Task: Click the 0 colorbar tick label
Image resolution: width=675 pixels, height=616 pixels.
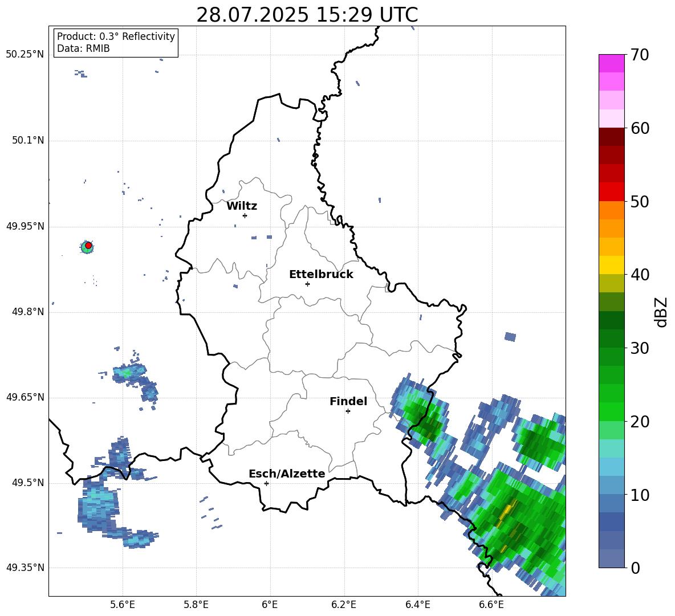Action: pos(636,568)
